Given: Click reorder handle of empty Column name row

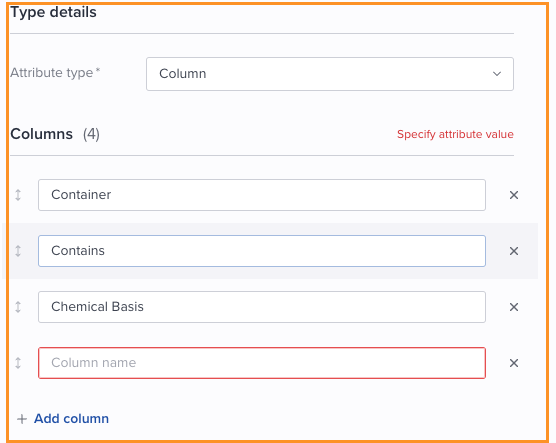Looking at the screenshot, I should [18, 363].
